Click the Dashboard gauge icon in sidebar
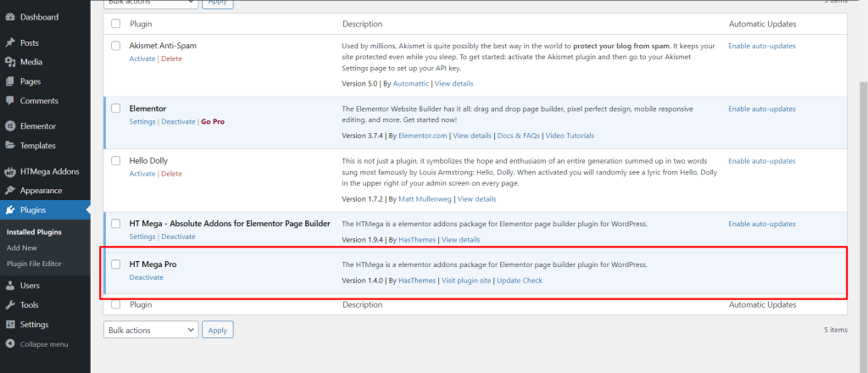The height and width of the screenshot is (373, 868). tap(10, 17)
